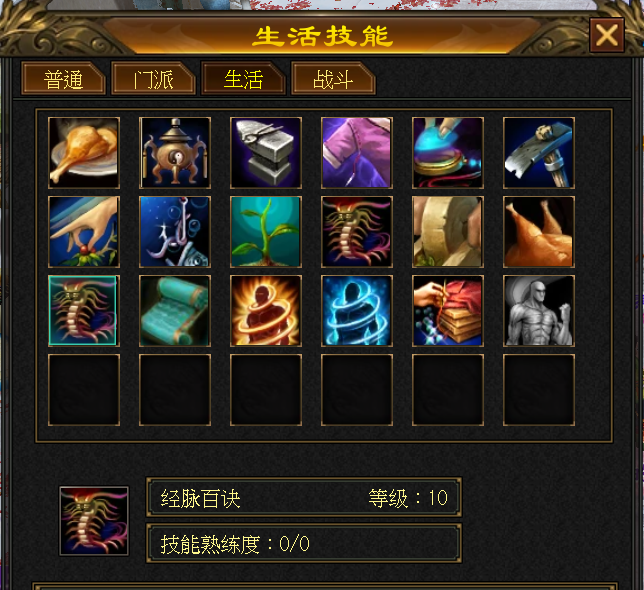This screenshot has width=644, height=590.
Task: Choose the anvil forging skill icon
Action: coord(266,153)
